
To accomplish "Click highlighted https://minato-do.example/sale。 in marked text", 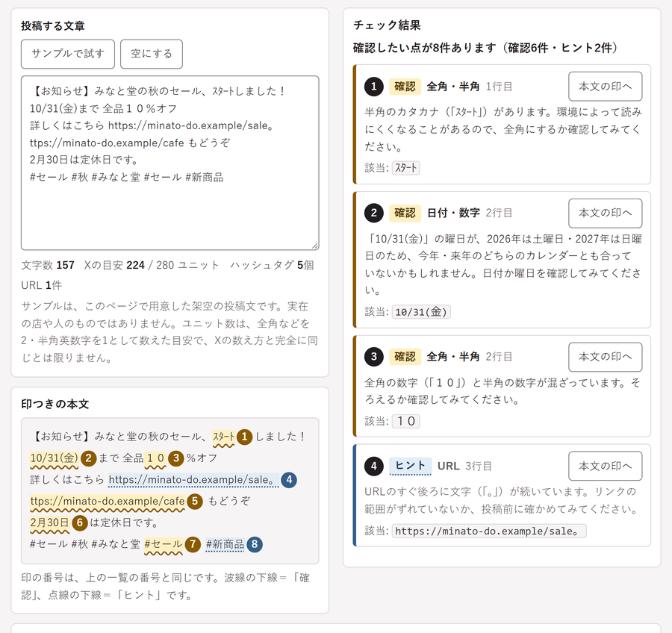I will coord(193,479).
